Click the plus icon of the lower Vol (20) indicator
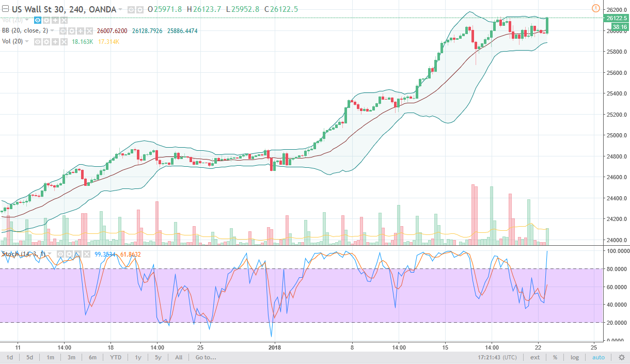This screenshot has height=364, width=630. pyautogui.click(x=55, y=41)
